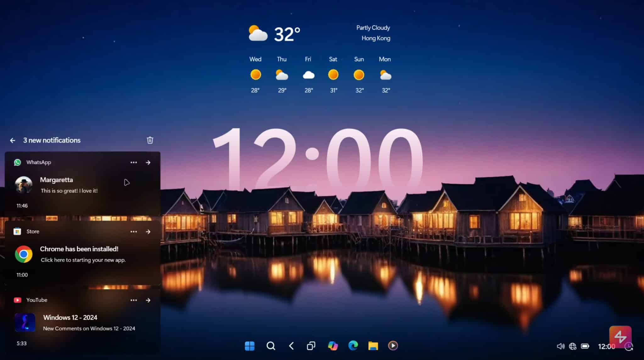Launch Copilot from the taskbar
This screenshot has width=644, height=360.
click(x=333, y=346)
